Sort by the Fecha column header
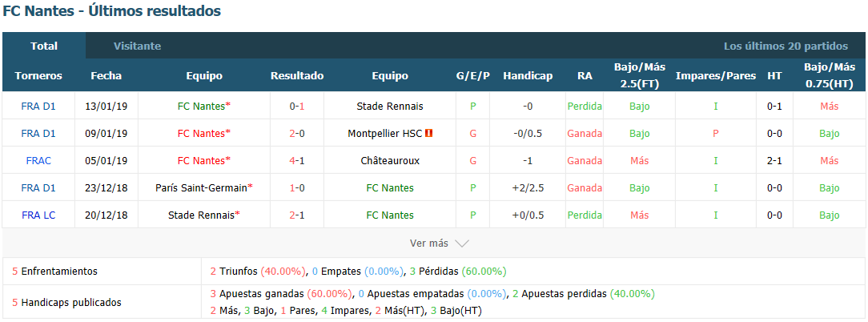868x322 pixels. (x=106, y=76)
